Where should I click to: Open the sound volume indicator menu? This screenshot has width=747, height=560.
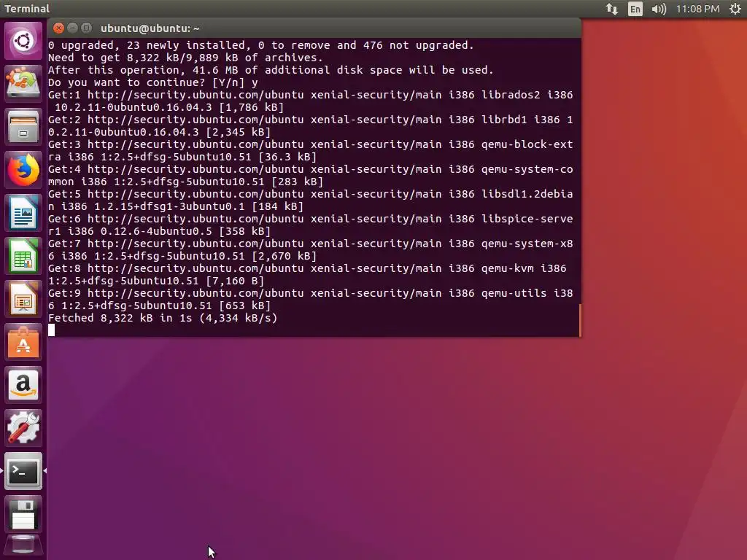point(659,9)
